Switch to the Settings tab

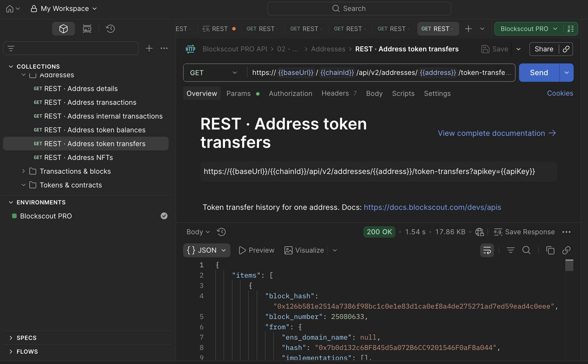(437, 94)
